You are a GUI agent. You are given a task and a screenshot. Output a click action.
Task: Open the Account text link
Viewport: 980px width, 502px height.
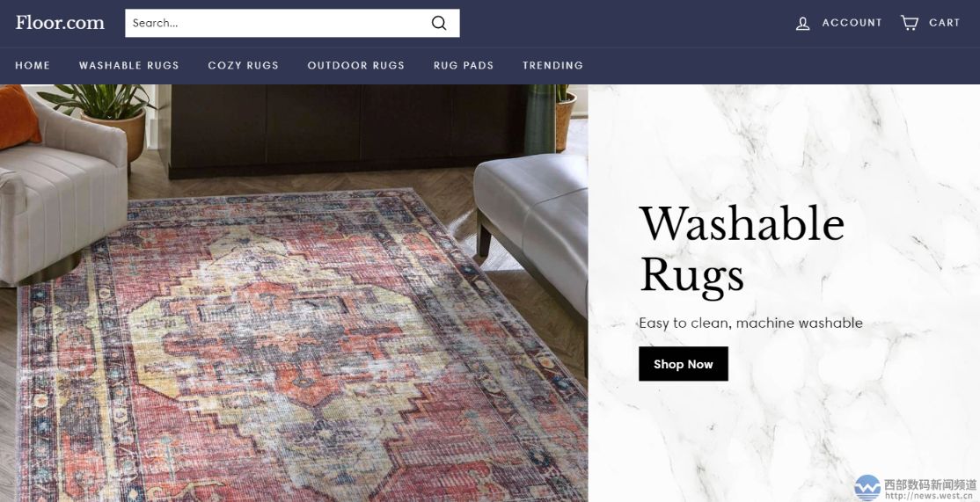click(x=852, y=23)
